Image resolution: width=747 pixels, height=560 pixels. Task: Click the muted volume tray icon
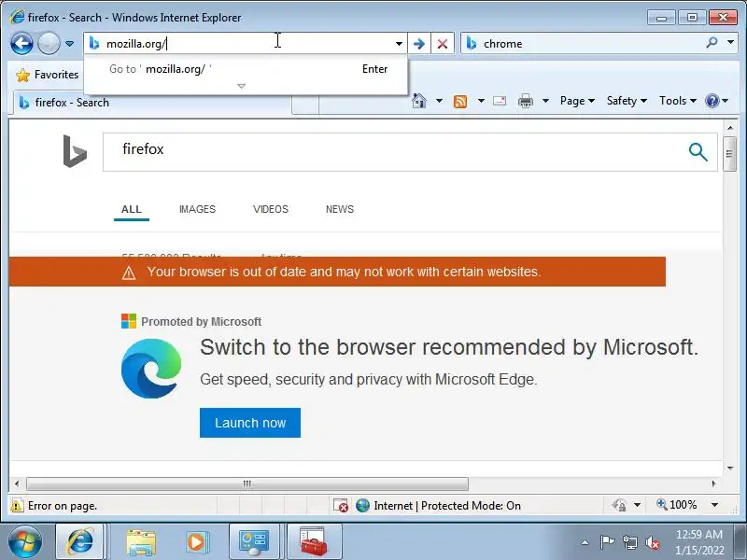click(653, 542)
